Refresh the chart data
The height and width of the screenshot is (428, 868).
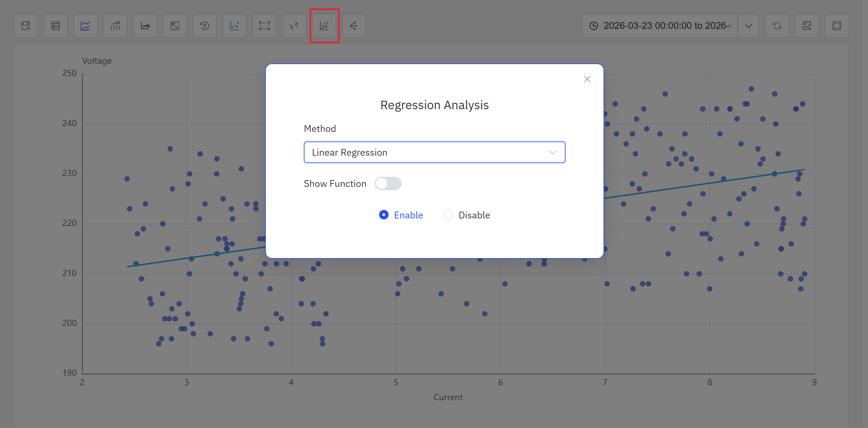[x=777, y=26]
